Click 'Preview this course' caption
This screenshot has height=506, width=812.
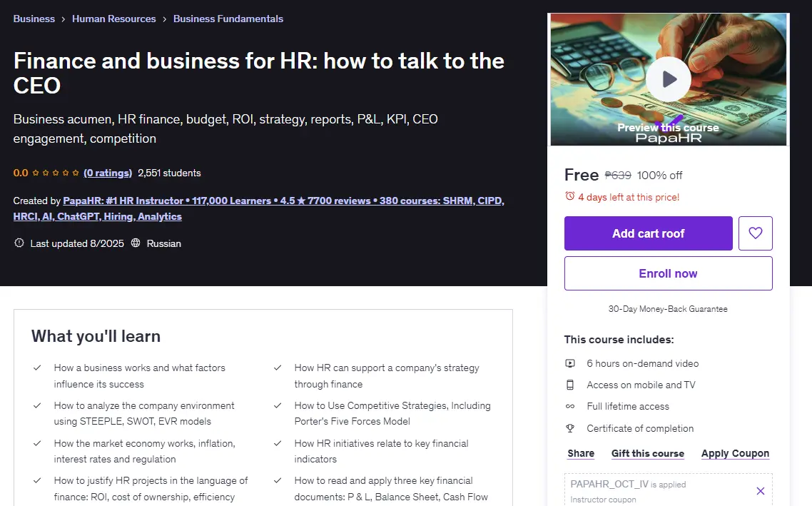click(x=668, y=128)
